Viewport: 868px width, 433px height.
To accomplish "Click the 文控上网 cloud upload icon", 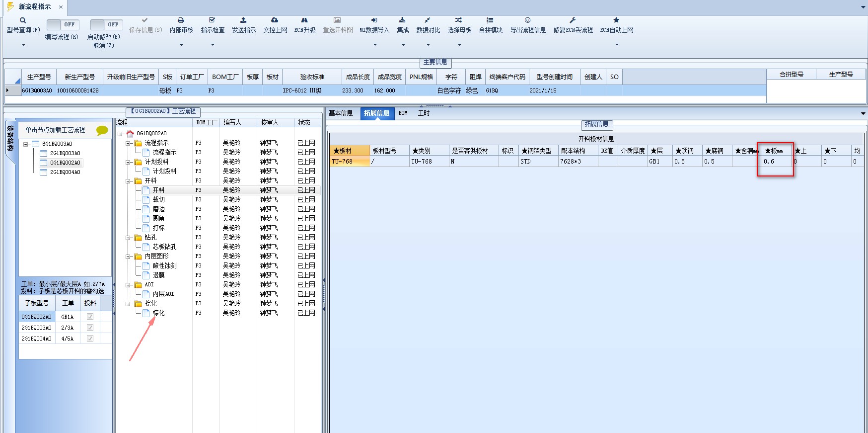I will pyautogui.click(x=275, y=20).
